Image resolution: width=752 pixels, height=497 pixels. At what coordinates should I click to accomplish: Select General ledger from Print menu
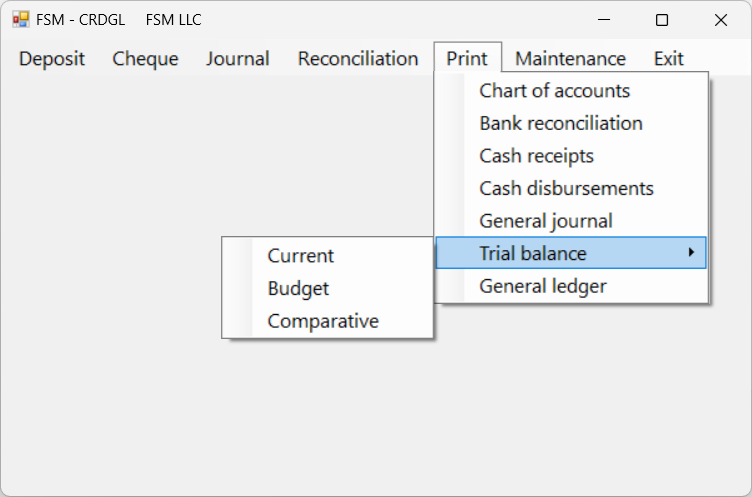542,286
